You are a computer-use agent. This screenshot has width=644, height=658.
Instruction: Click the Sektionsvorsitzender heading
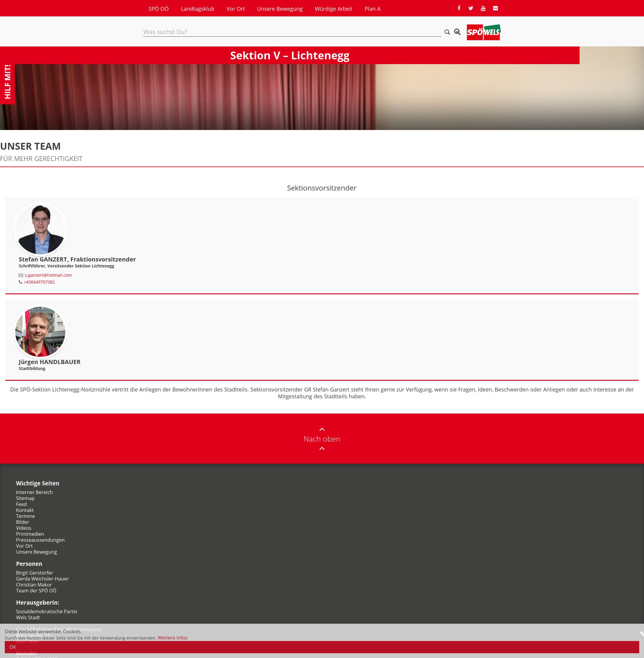tap(322, 188)
